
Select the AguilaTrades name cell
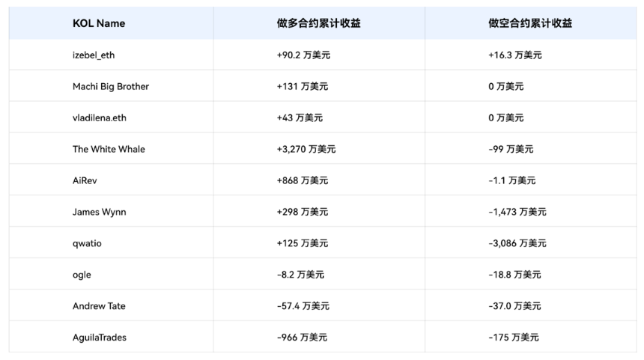pos(100,338)
